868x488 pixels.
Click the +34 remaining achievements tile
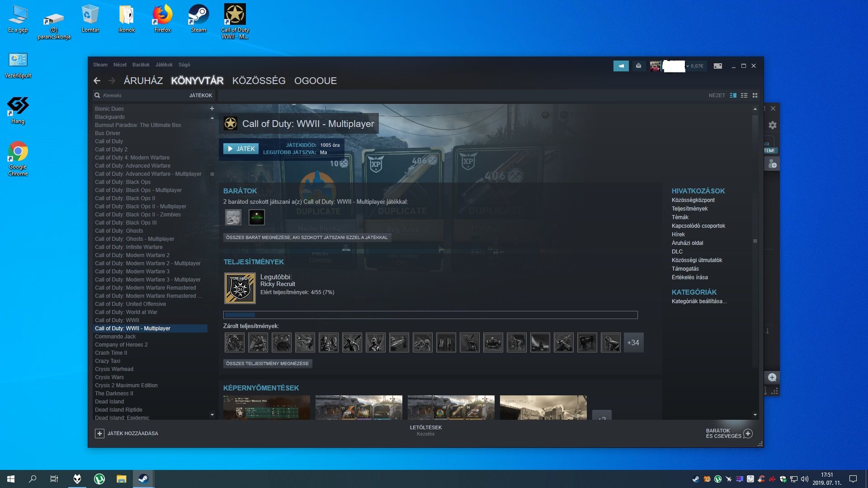pyautogui.click(x=633, y=343)
